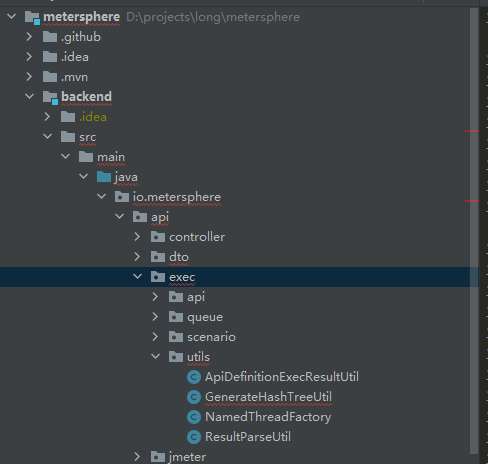
Task: Expand the queue package chevron
Action: pyautogui.click(x=155, y=317)
